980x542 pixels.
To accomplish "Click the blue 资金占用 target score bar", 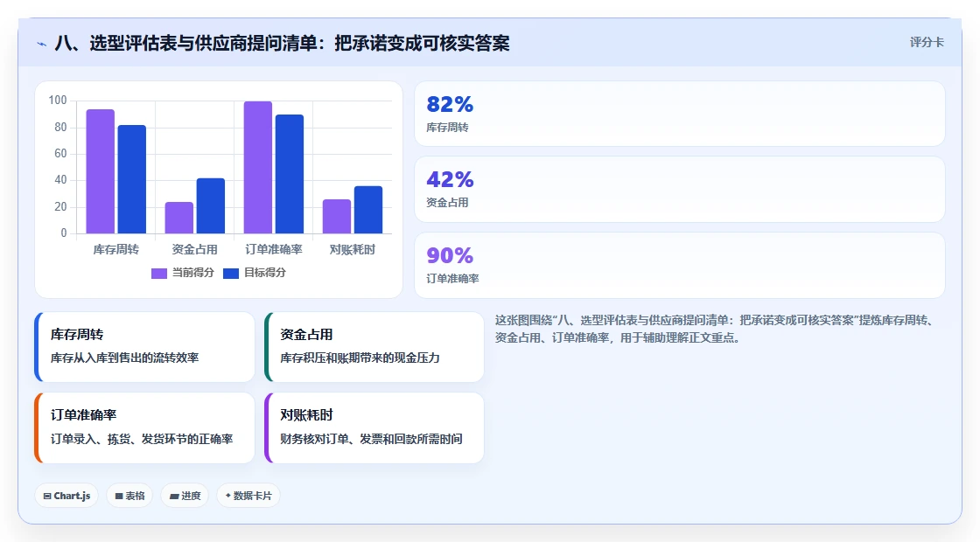I will coord(211,206).
